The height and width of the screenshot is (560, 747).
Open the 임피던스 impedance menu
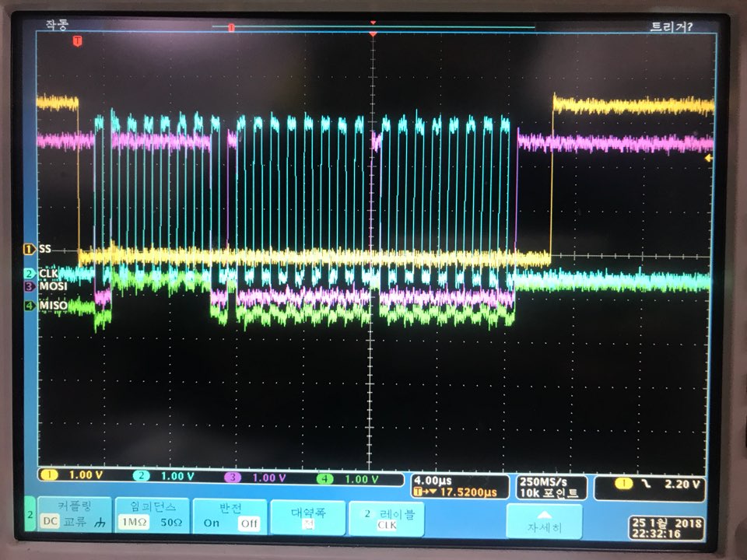(153, 514)
